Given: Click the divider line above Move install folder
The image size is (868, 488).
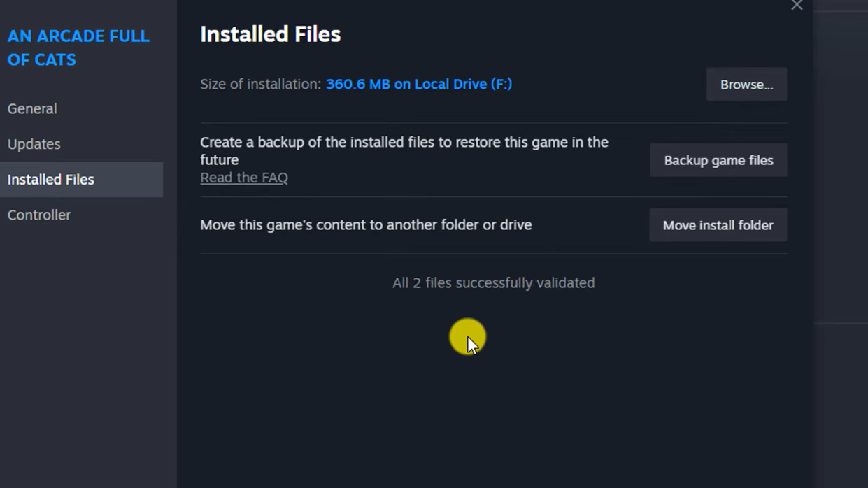Looking at the screenshot, I should pyautogui.click(x=493, y=197).
